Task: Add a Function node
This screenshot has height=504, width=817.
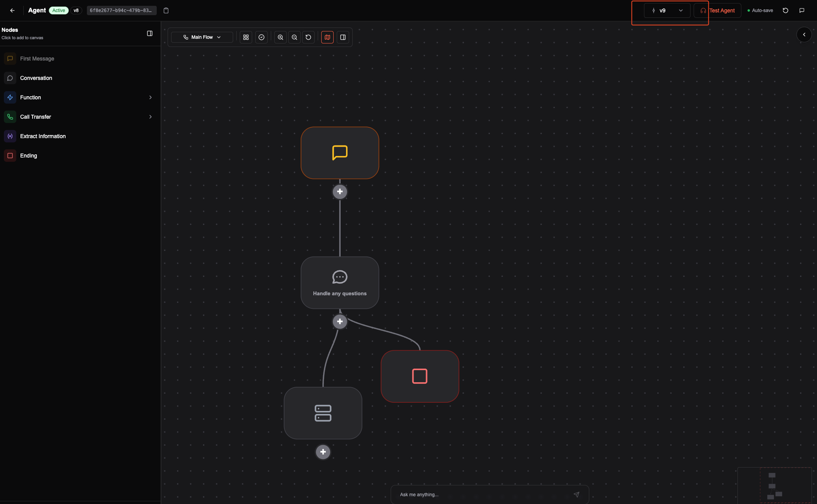Action: (80, 97)
